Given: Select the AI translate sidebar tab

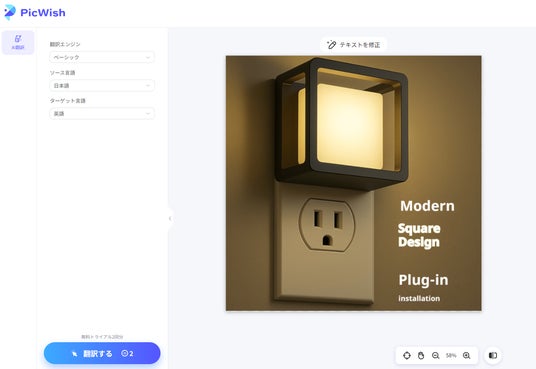Looking at the screenshot, I should point(18,42).
